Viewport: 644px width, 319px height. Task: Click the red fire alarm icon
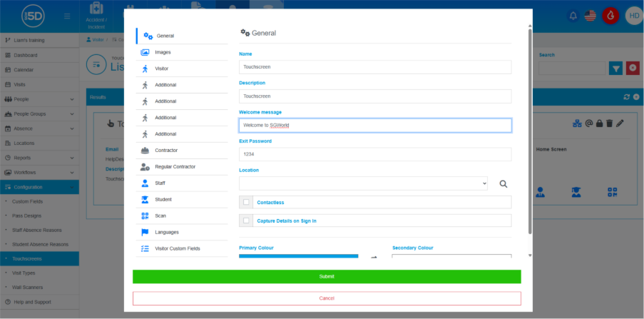pyautogui.click(x=610, y=16)
